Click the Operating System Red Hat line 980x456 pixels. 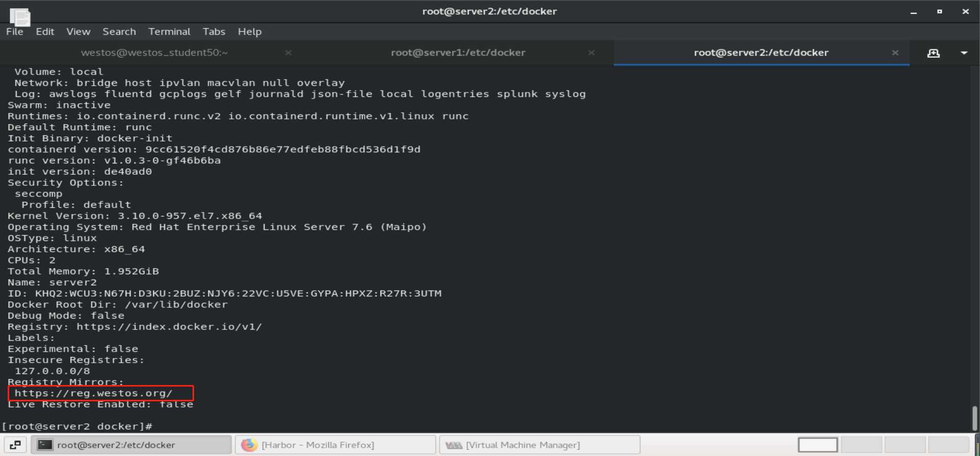[217, 227]
